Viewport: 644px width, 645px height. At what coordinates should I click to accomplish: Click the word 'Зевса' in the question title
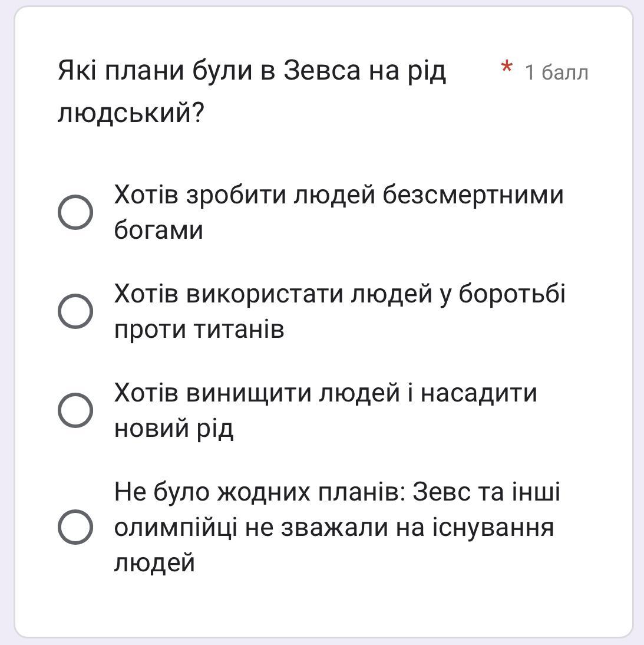click(x=322, y=70)
